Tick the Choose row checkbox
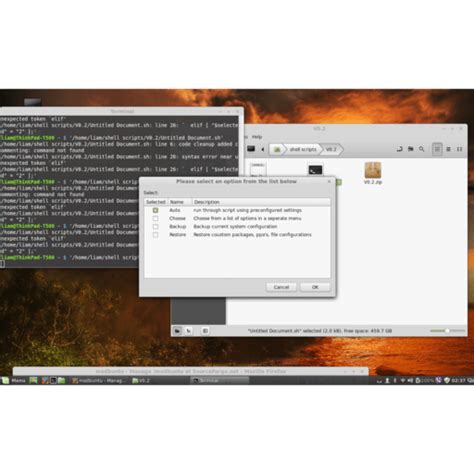The width and height of the screenshot is (474, 474). pyautogui.click(x=155, y=218)
